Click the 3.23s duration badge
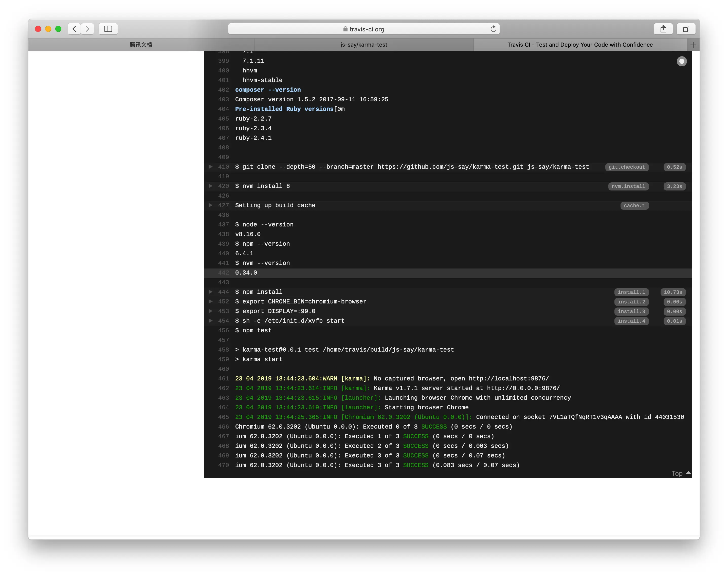Screen dimensions: 728x577 (674, 186)
